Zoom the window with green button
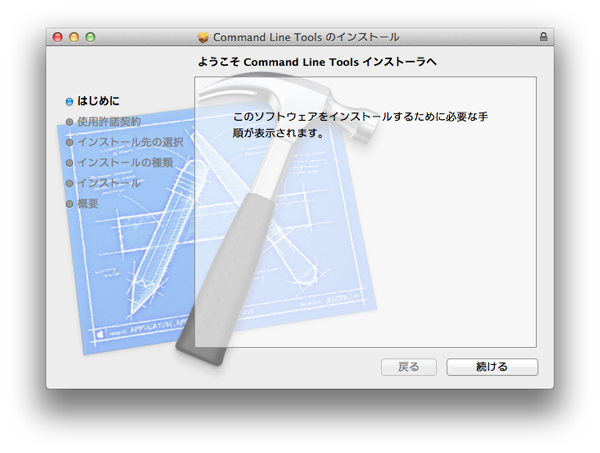 (90, 37)
